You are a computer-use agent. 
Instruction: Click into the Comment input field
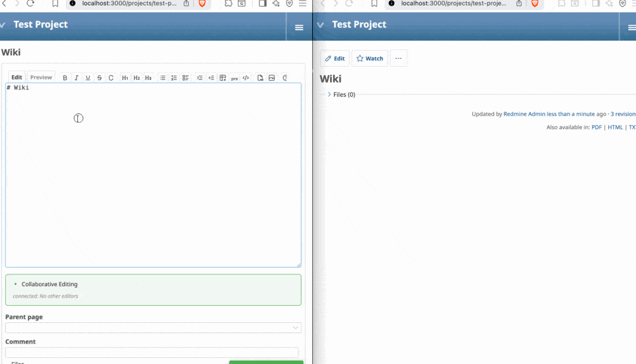[152, 352]
